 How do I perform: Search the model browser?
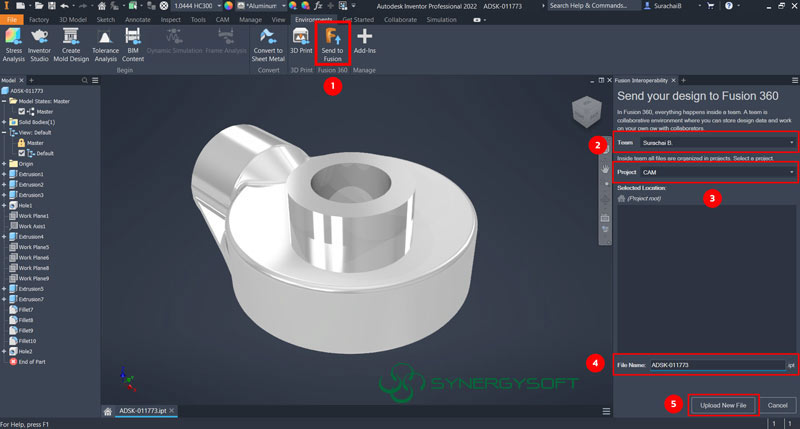click(x=85, y=80)
